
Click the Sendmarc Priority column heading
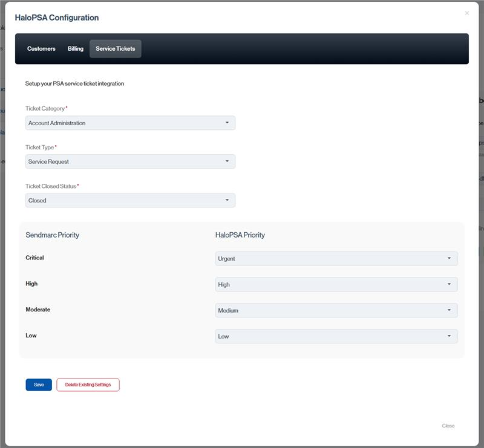tap(52, 235)
